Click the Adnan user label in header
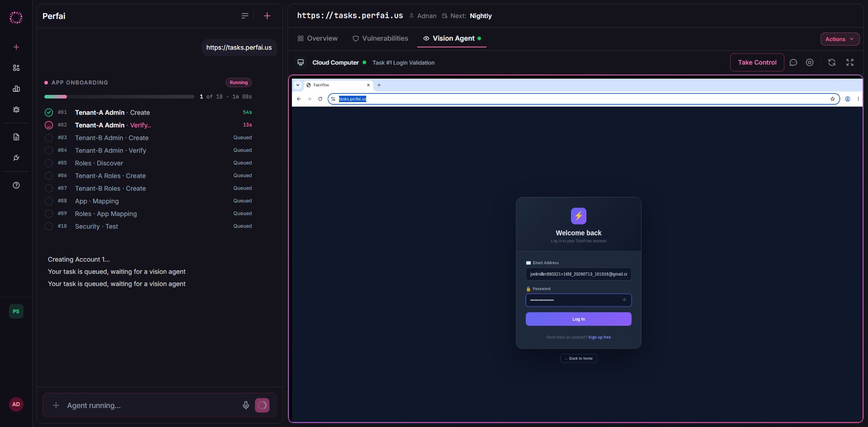The image size is (868, 427). 423,16
